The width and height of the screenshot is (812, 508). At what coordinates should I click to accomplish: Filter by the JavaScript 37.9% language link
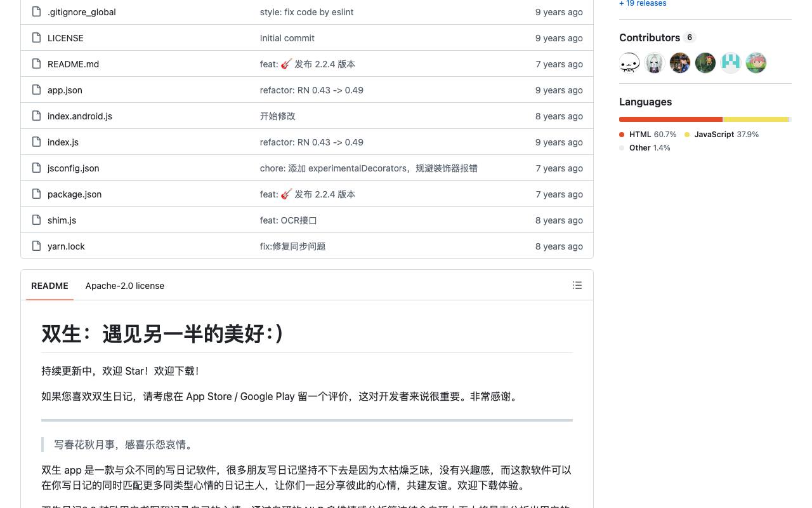pyautogui.click(x=722, y=135)
